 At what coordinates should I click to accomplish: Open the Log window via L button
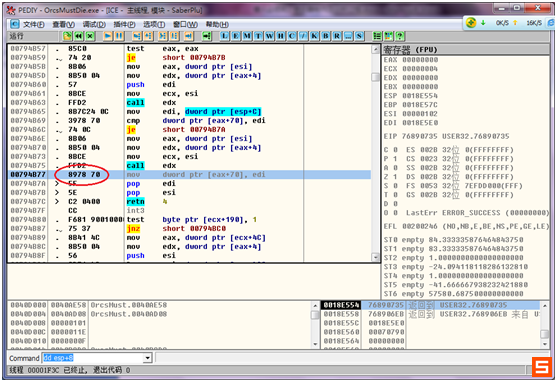pyautogui.click(x=225, y=36)
